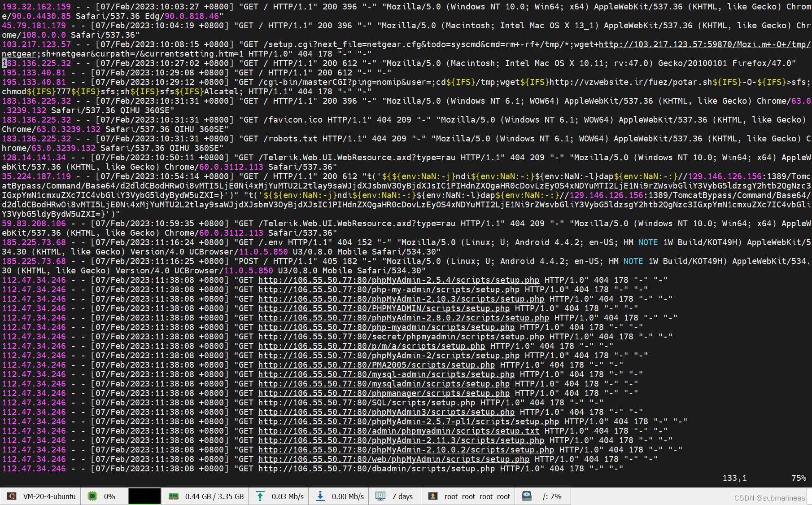Click the green RAM memory icon

click(x=174, y=496)
